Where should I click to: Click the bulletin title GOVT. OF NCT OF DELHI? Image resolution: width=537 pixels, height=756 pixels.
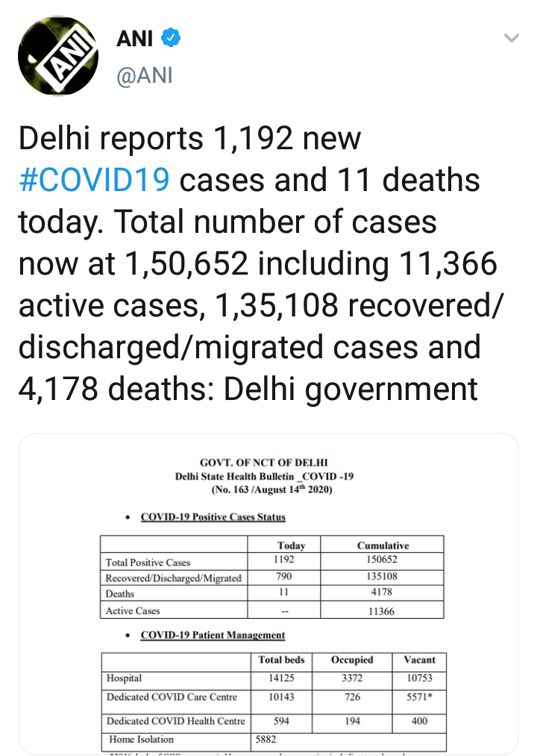pos(264,463)
